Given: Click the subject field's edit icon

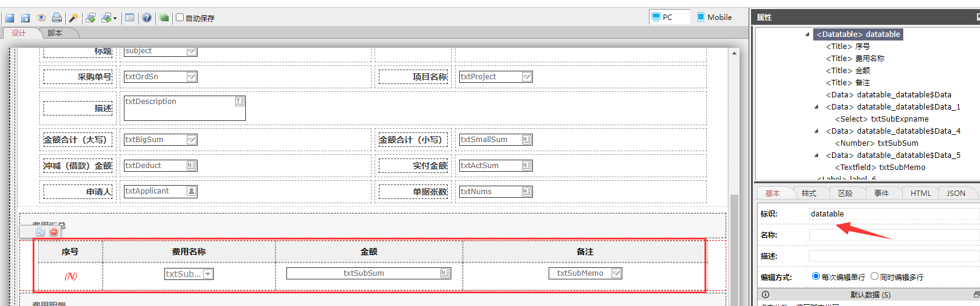Looking at the screenshot, I should click(192, 51).
